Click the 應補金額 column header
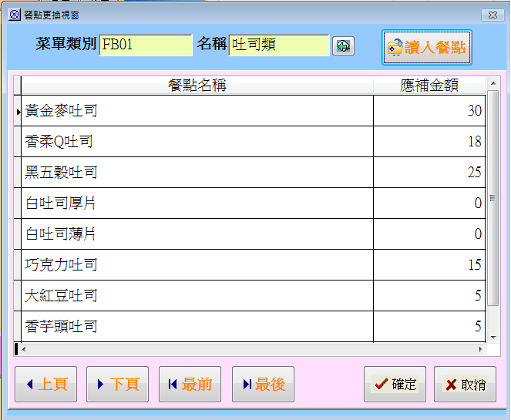Image resolution: width=511 pixels, height=420 pixels. tap(429, 85)
